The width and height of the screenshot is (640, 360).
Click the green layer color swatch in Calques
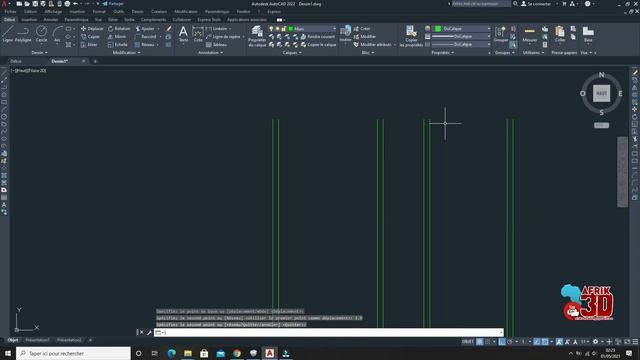coord(291,29)
